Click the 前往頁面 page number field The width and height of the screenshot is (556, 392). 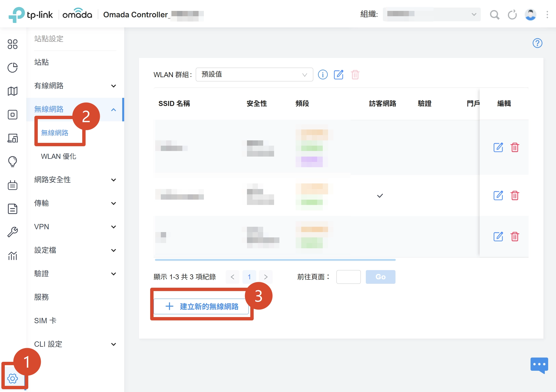coord(348,277)
